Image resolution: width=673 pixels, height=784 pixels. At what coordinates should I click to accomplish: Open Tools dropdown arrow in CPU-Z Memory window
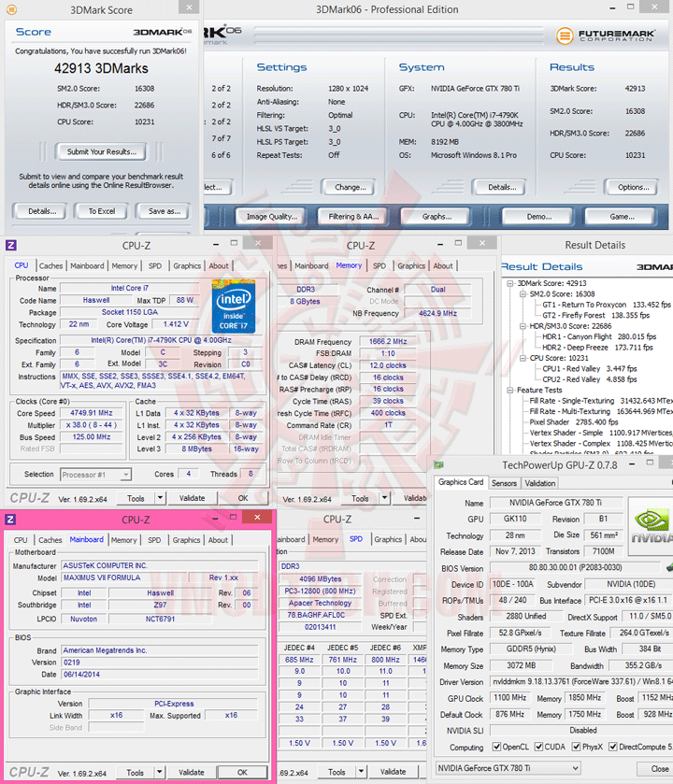click(384, 498)
